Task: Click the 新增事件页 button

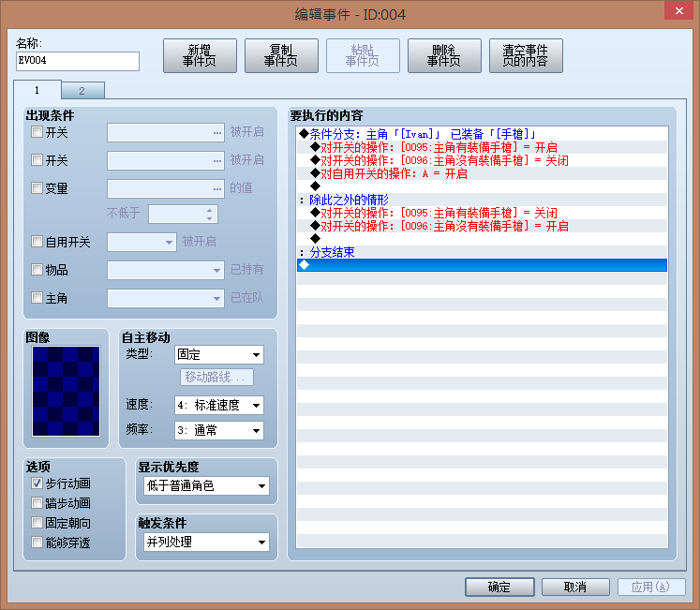Action: pos(200,56)
